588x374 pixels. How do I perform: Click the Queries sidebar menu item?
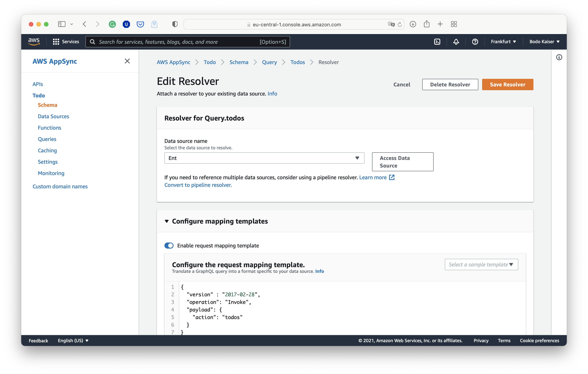pos(47,139)
